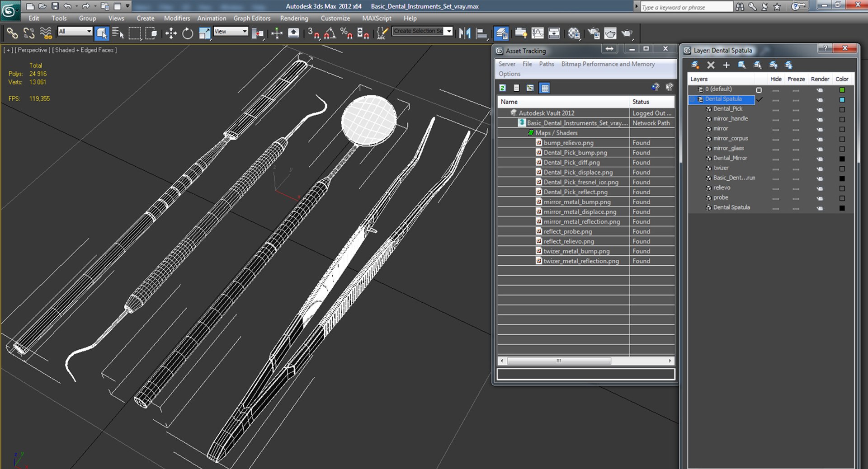Toggle Render for the twizer object
Screen dimensions: 868x469
820,169
